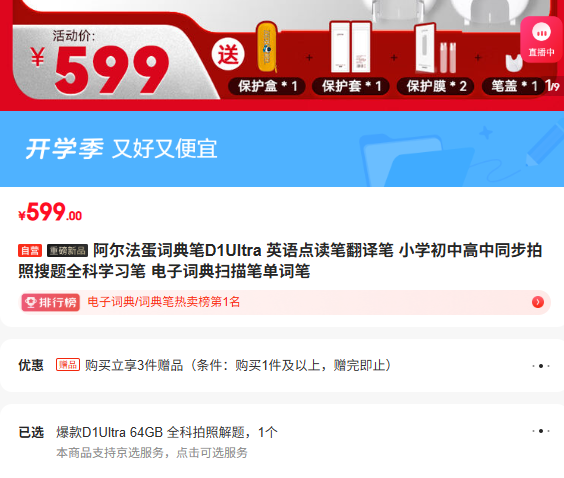Tap the 保护套 sleeve product image

point(351,47)
